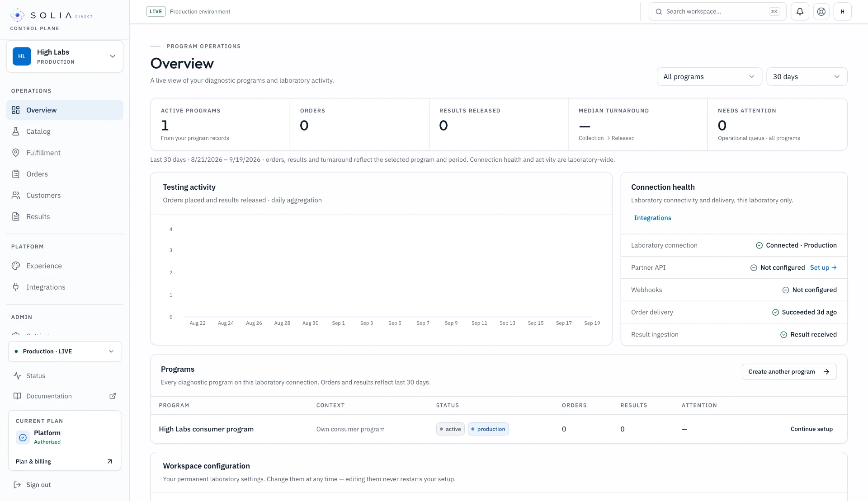The image size is (868, 501).
Task: Click the Customers people icon
Action: 16,195
